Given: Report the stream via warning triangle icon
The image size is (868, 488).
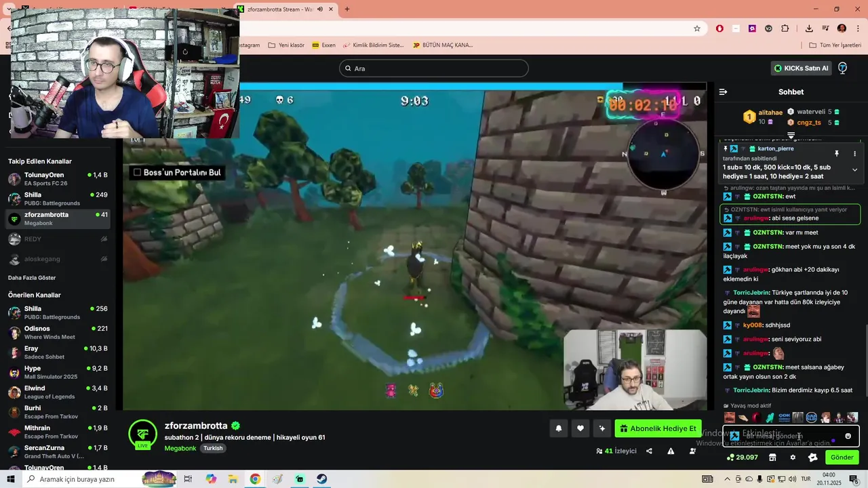Looking at the screenshot, I should [x=671, y=451].
